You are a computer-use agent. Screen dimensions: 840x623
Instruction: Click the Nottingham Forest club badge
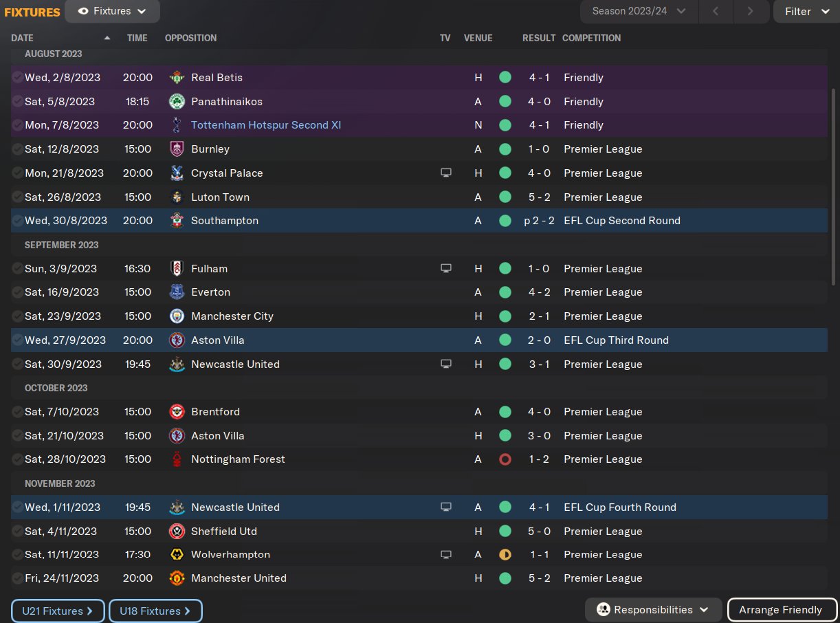pos(177,459)
